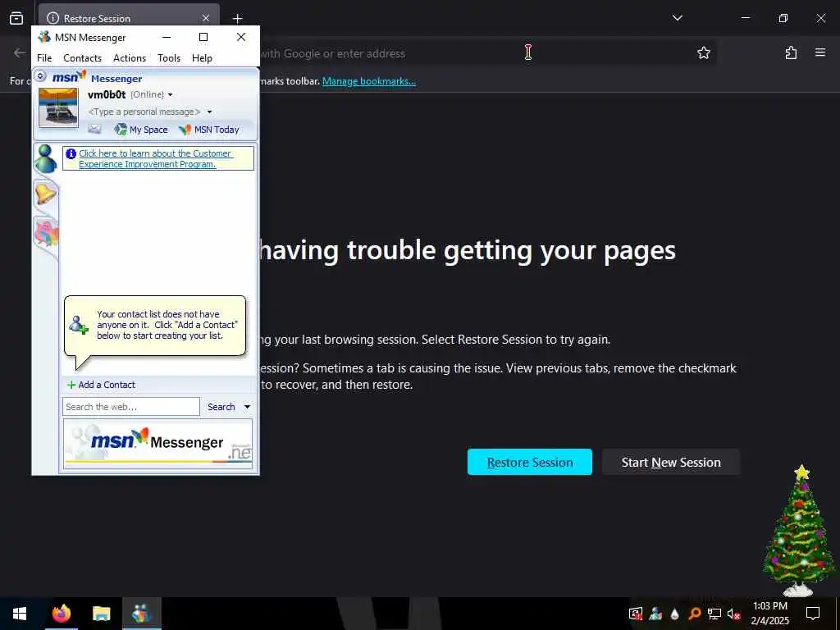
Task: Open Firefox list all tabs chevron
Action: (x=677, y=18)
